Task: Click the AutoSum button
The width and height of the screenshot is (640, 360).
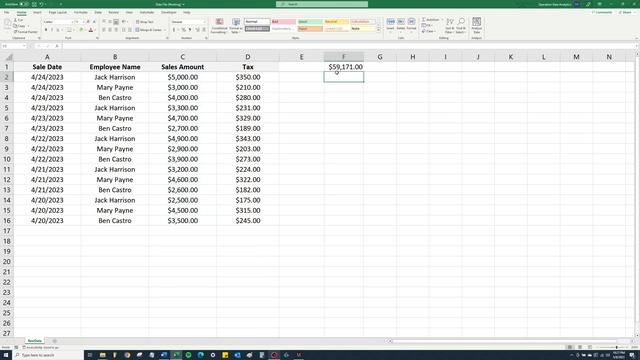Action: pos(431,20)
